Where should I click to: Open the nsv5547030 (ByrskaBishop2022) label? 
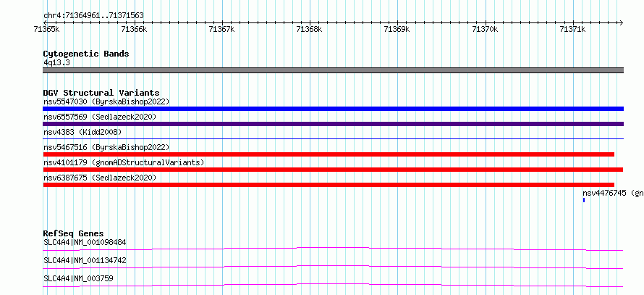pos(106,101)
